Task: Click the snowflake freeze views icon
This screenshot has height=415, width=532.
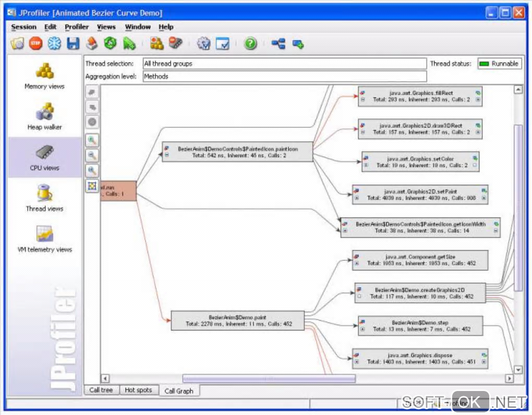Action: pyautogui.click(x=54, y=43)
